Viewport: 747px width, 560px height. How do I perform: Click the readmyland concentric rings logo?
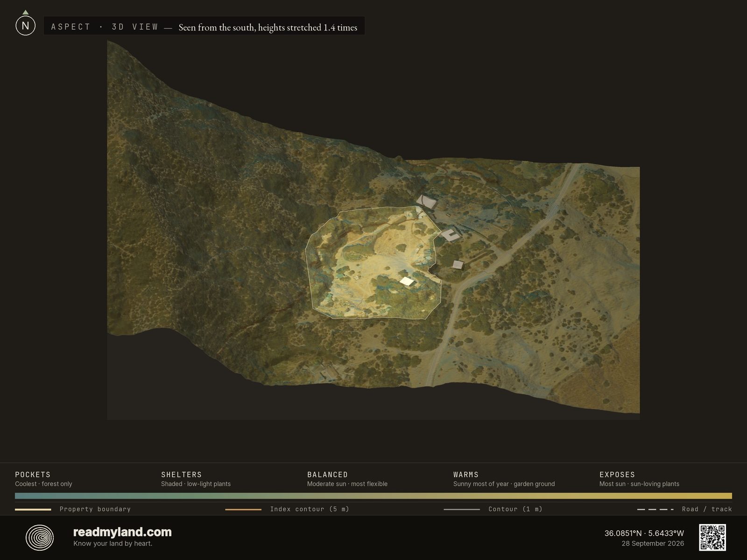tap(40, 538)
